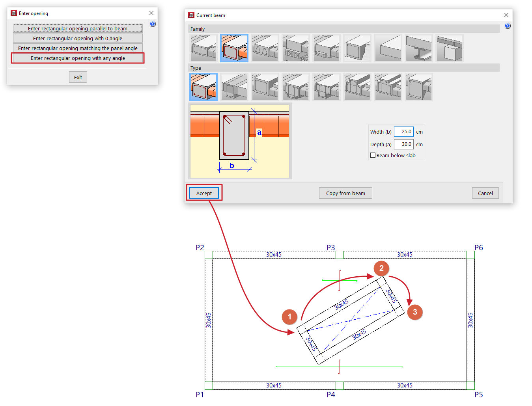Select the highlighted orange rectangular beam Type icon

click(x=203, y=87)
